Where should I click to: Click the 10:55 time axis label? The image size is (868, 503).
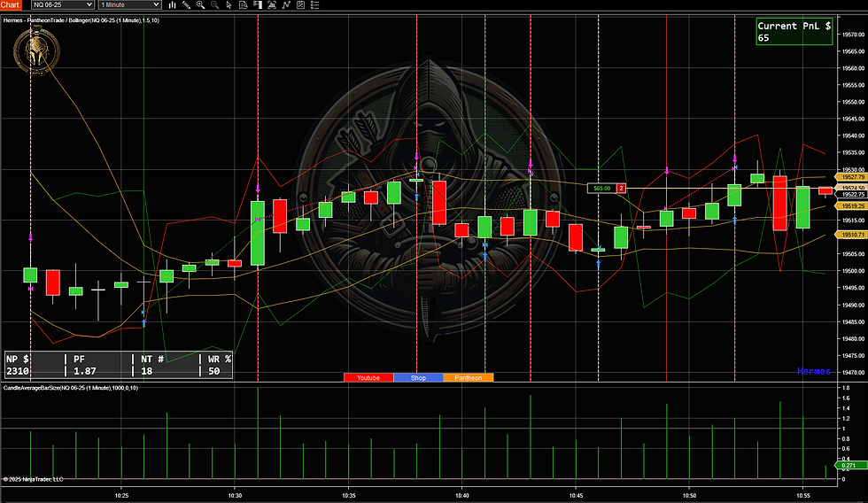802,496
